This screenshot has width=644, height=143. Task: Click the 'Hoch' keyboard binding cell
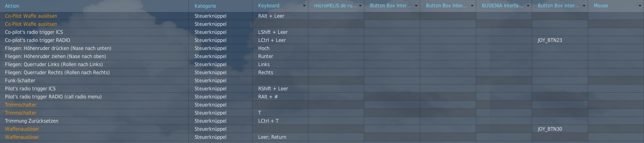click(x=280, y=48)
